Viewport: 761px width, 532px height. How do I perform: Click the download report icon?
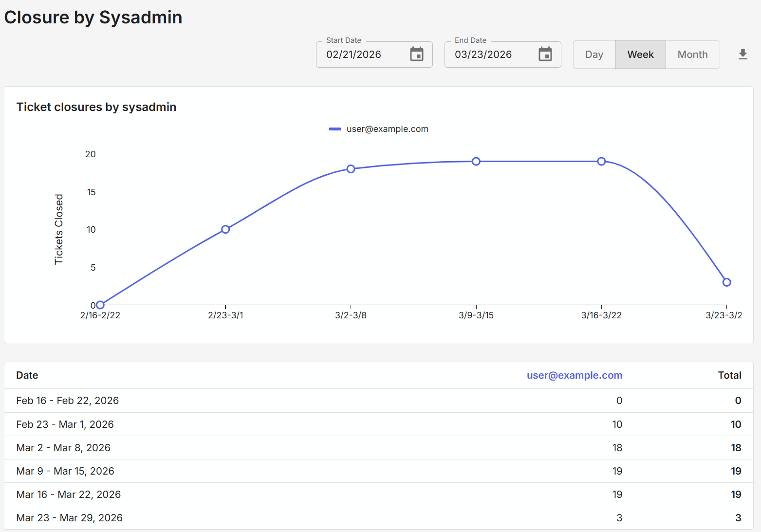click(x=742, y=55)
